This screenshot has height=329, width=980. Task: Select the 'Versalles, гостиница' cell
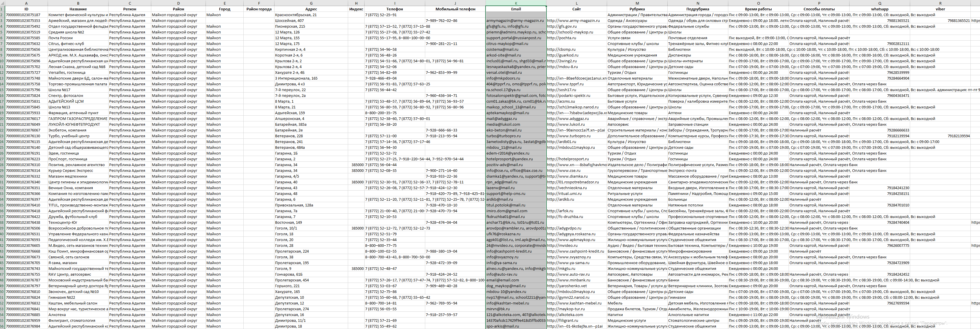[78, 73]
